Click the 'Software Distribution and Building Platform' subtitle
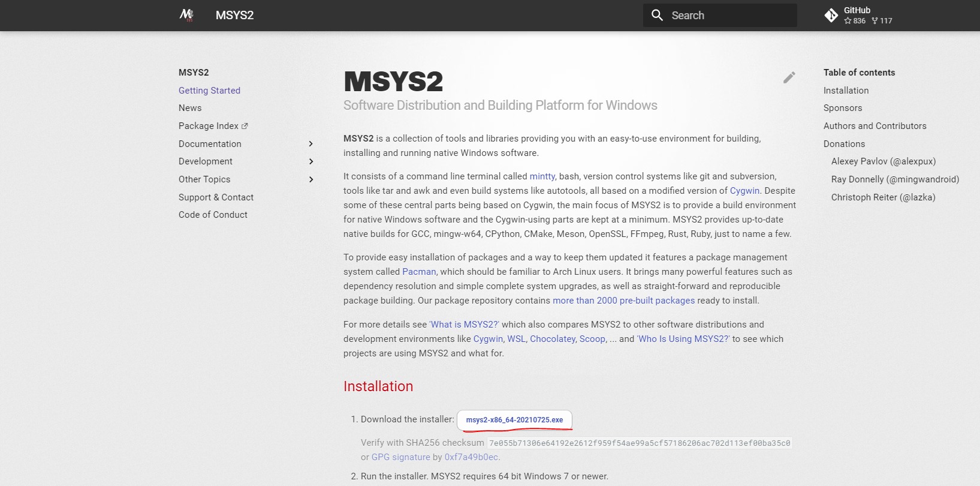The width and height of the screenshot is (980, 486). tap(500, 106)
